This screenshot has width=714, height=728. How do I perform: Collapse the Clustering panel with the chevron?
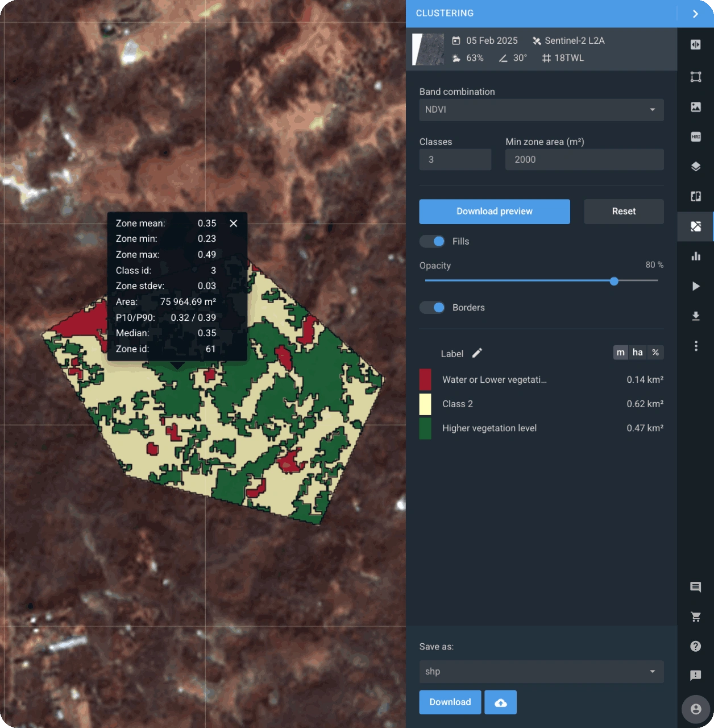coord(695,14)
